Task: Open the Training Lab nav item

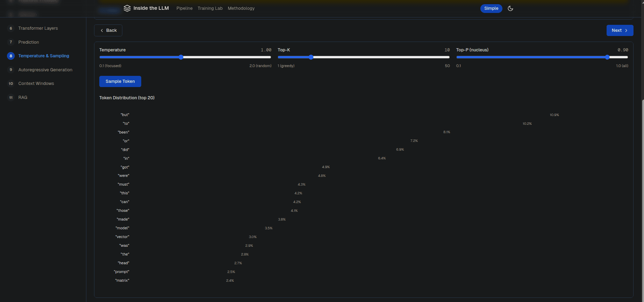Action: (x=210, y=8)
